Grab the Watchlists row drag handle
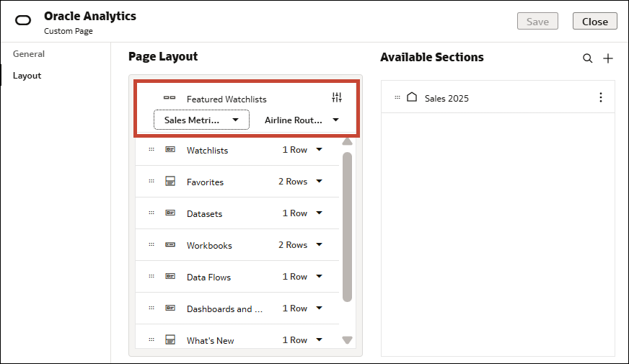629x364 pixels. 151,150
